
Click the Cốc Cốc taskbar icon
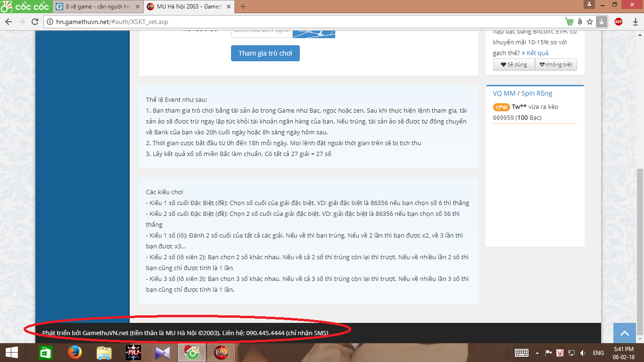point(191,353)
